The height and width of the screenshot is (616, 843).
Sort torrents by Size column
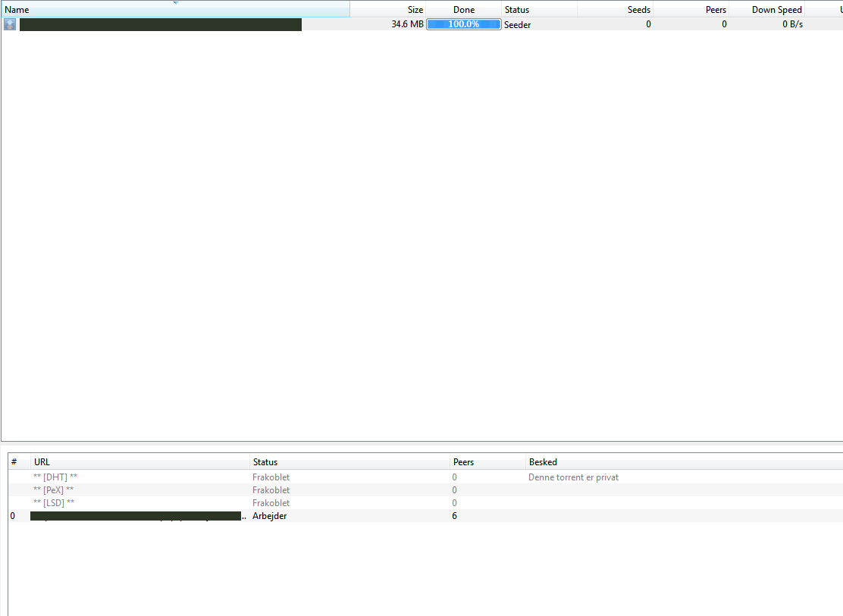pyautogui.click(x=387, y=10)
